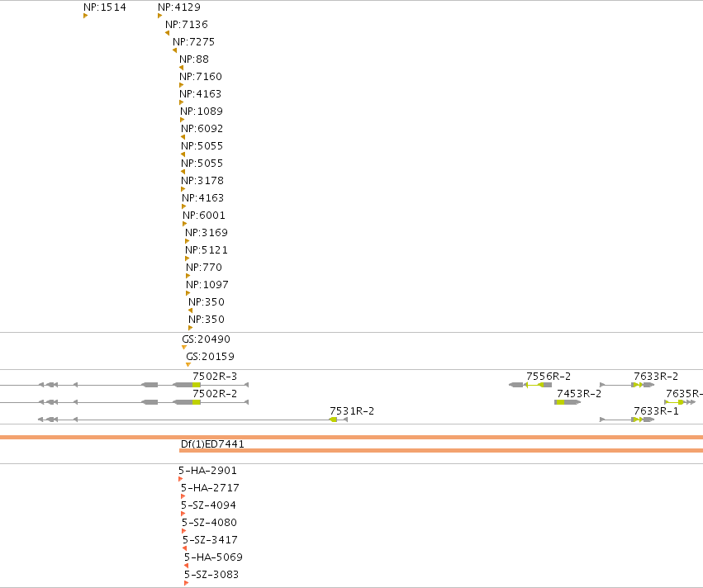The image size is (703, 588).
Task: Click the 7633R-2 transcript label
Action: (656, 377)
